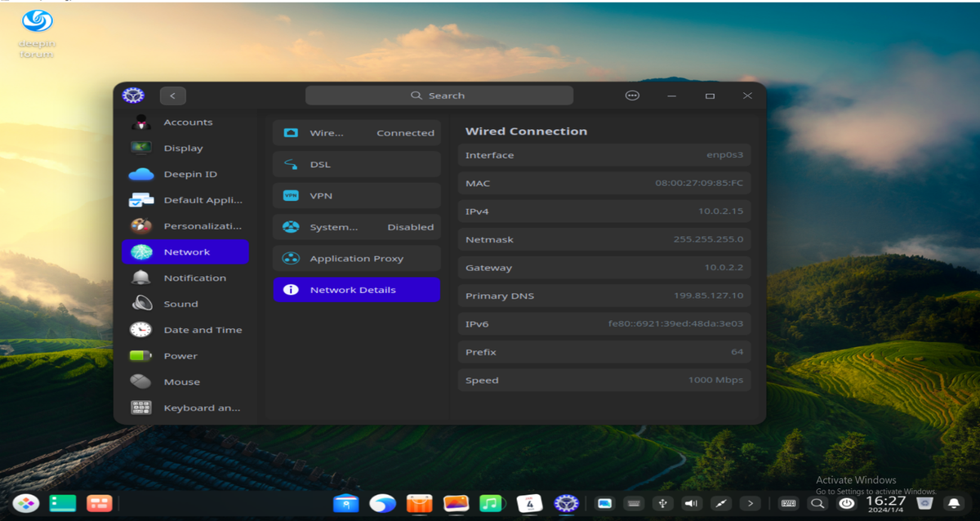
Task: Open Date and Time clock icon
Action: (x=141, y=330)
